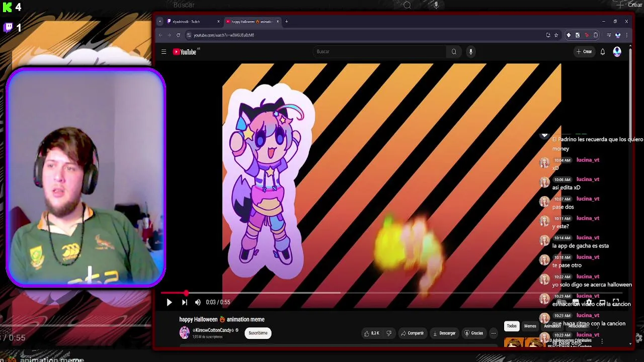
Task: Open KireowCottonCandy channel avatar
Action: tap(185, 333)
